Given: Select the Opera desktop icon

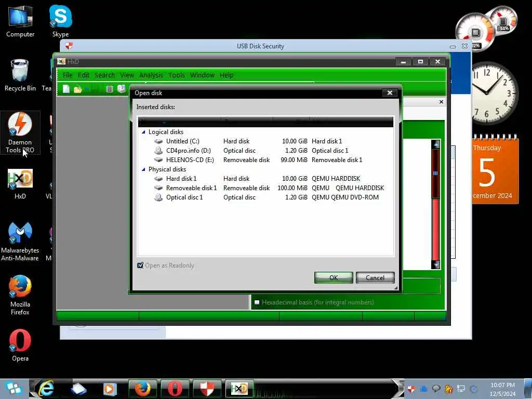Looking at the screenshot, I should (x=20, y=345).
